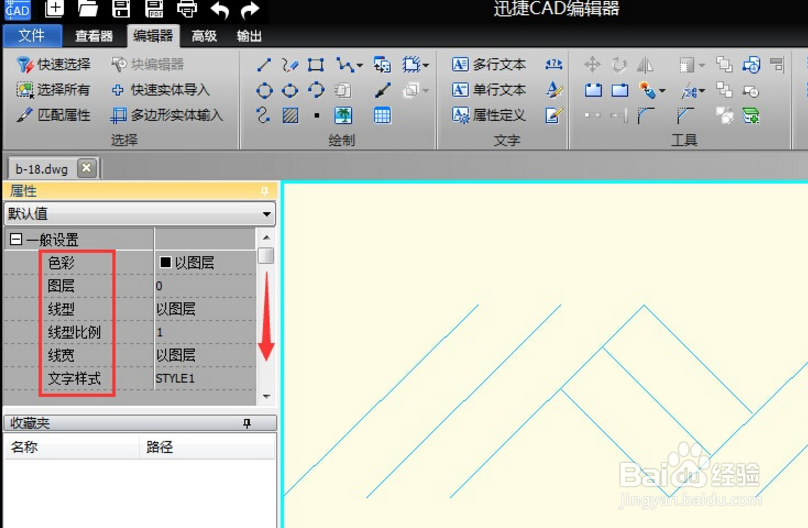Click the insert block icon
The height and width of the screenshot is (528, 808).
pos(382,65)
